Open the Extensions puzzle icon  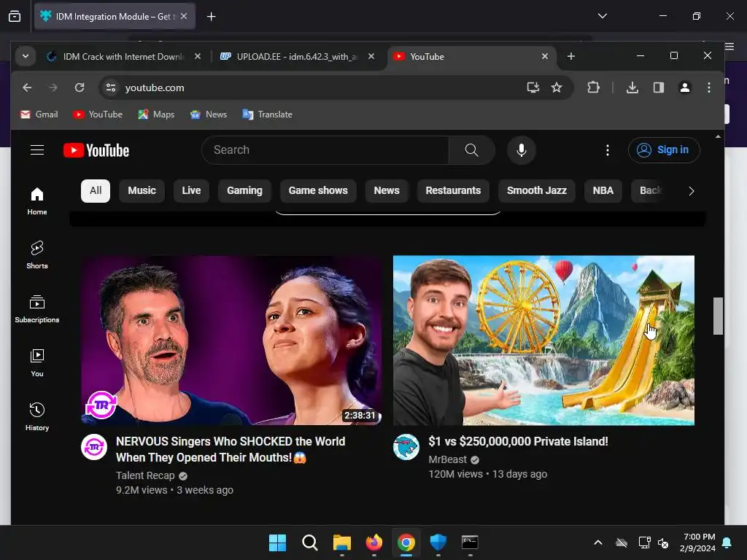(593, 87)
